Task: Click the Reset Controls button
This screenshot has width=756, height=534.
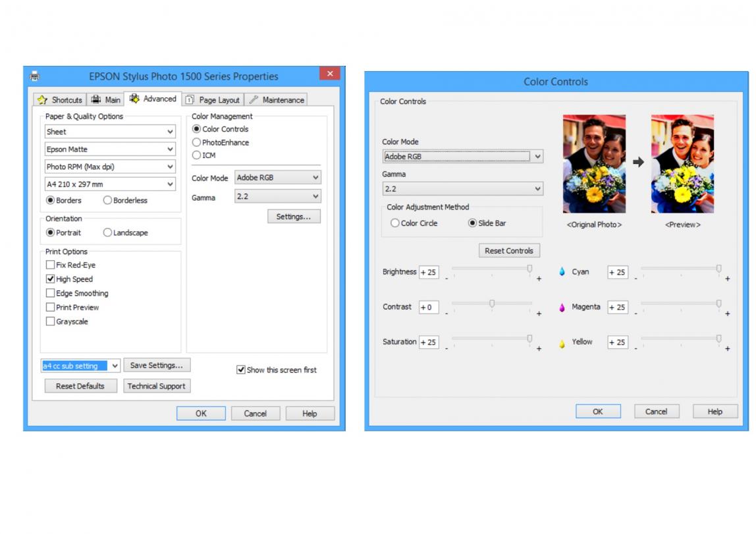Action: tap(509, 251)
